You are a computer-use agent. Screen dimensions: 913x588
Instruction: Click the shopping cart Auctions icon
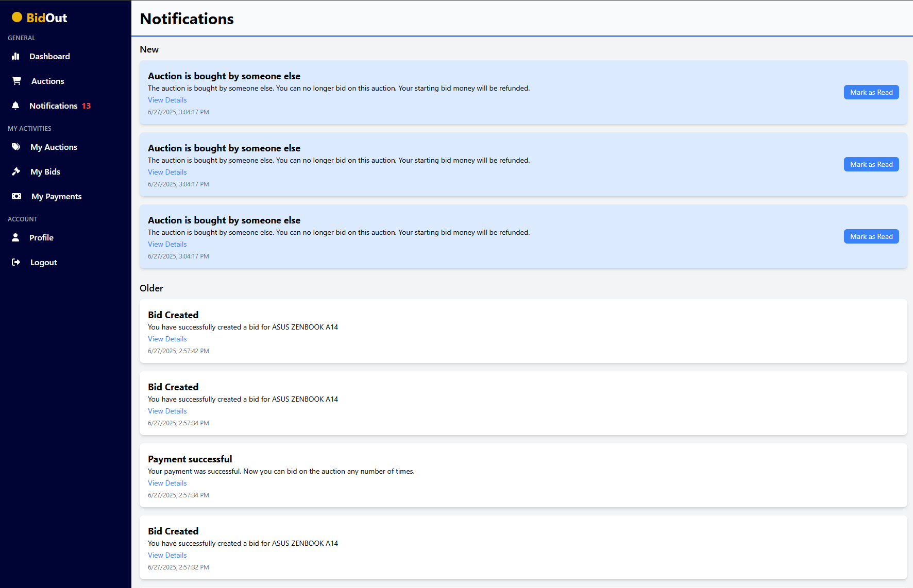point(16,81)
